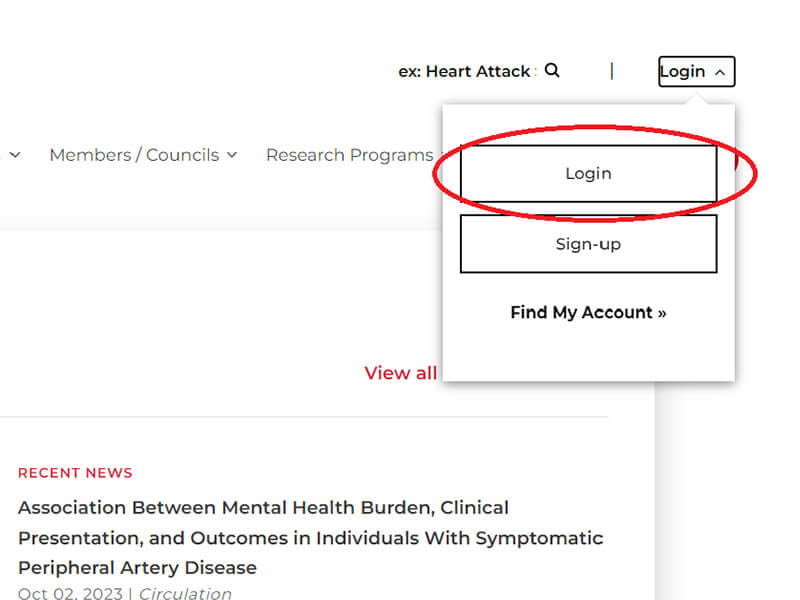Screen dimensions: 800x600
Task: Click the Login menu label in header
Action: [682, 71]
